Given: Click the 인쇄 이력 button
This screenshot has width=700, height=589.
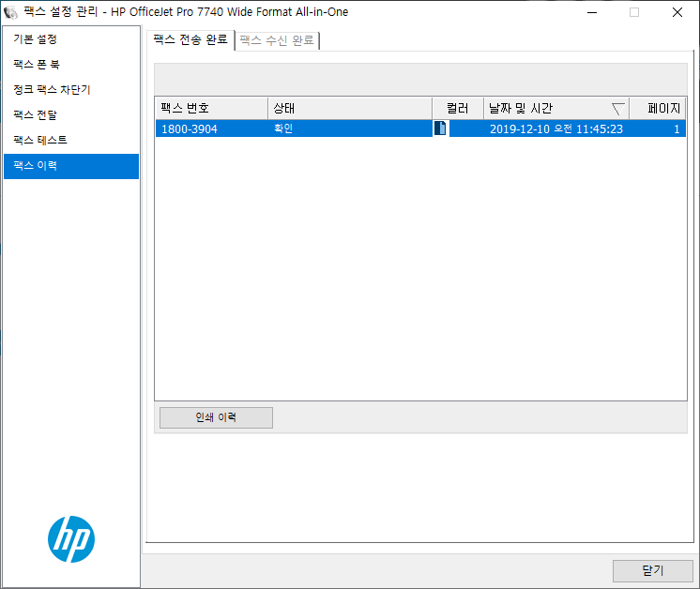Looking at the screenshot, I should pyautogui.click(x=216, y=417).
